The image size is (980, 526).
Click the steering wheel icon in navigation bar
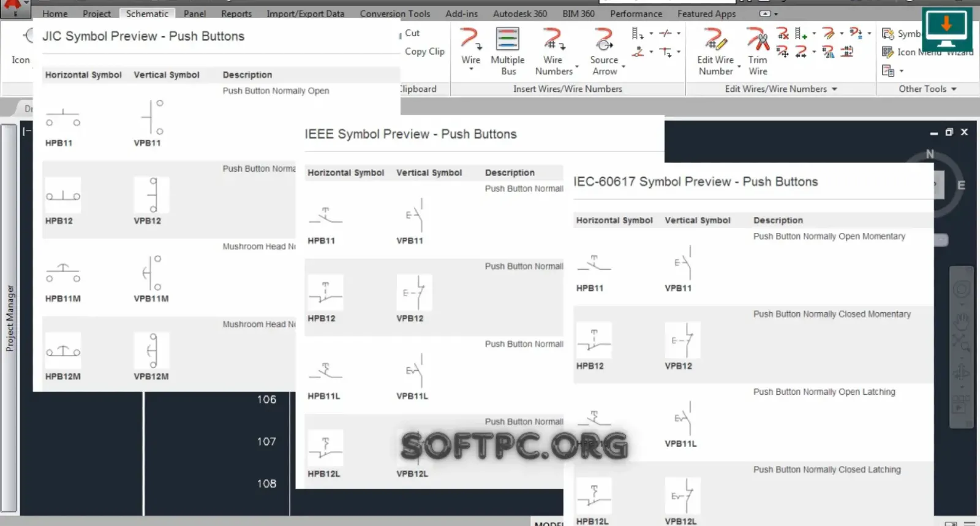[x=961, y=289]
